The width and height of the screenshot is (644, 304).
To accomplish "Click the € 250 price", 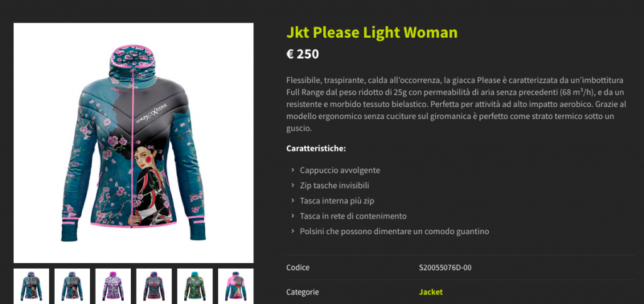I will click(x=303, y=54).
